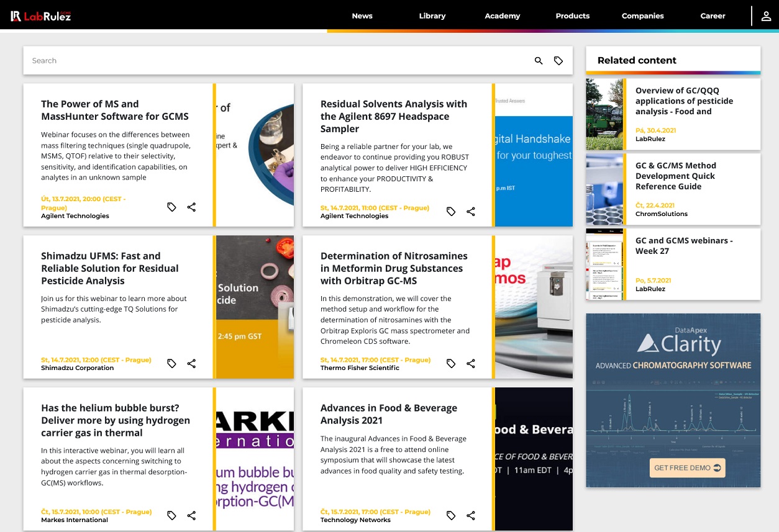779x532 pixels.
Task: Click the MassHunter webinar card image
Action: click(x=255, y=155)
